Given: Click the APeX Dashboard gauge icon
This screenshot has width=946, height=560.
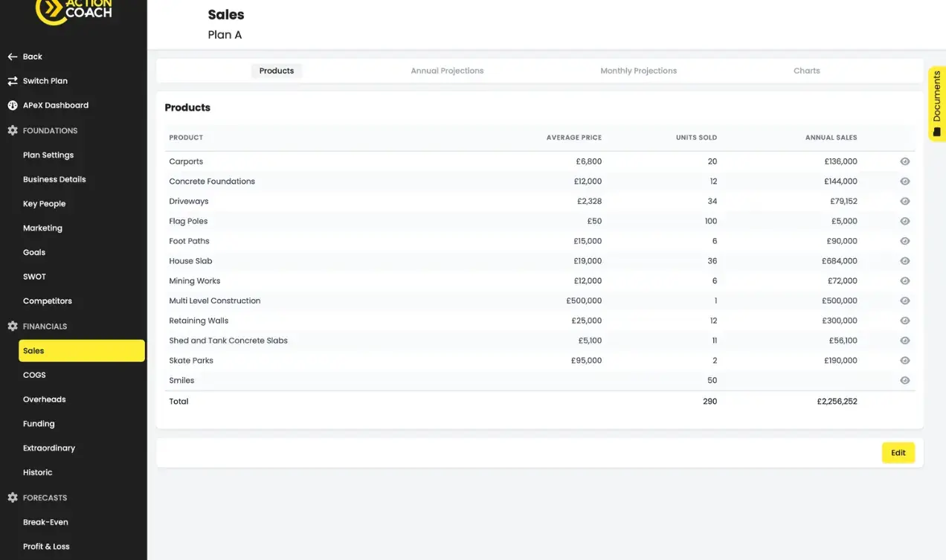Looking at the screenshot, I should click(x=13, y=106).
